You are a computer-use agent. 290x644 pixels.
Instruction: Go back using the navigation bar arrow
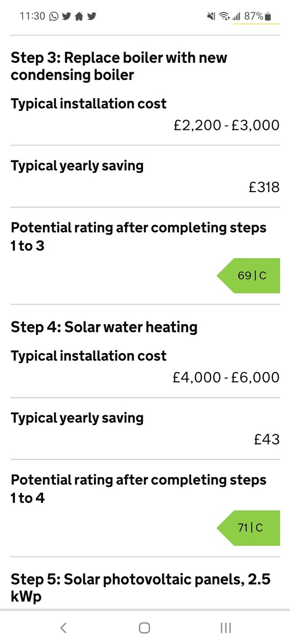click(x=63, y=627)
